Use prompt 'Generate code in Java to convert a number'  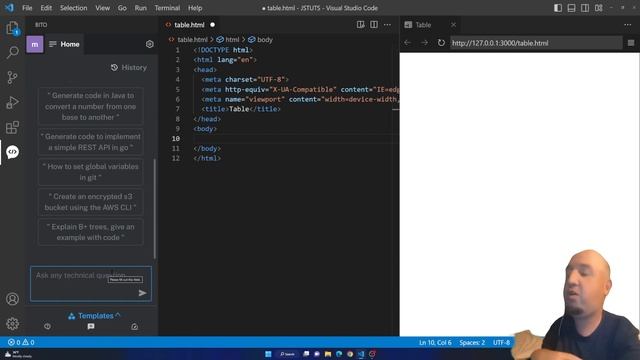coord(91,106)
